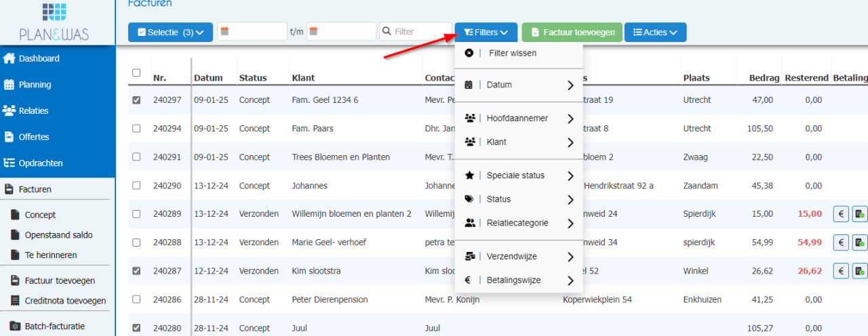Click the Bedrag column header
This screenshot has width=868, height=336.
point(764,78)
